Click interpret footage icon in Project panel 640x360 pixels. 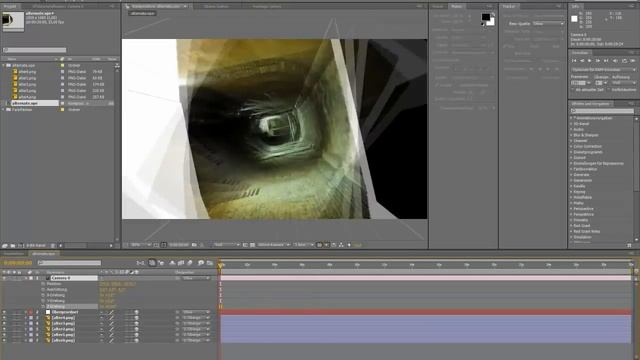tap(4, 246)
